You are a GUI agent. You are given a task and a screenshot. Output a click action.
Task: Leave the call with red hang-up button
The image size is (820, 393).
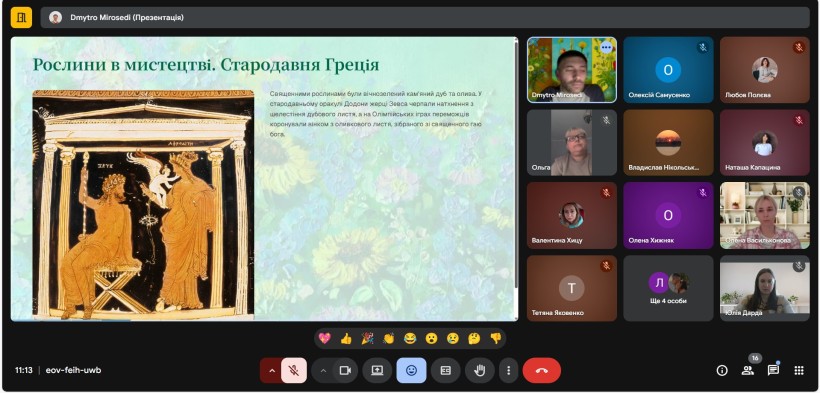click(x=542, y=370)
